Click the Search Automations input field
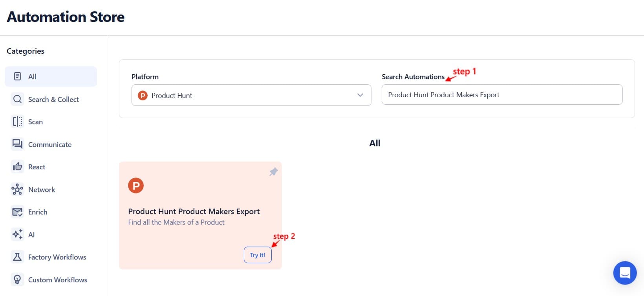The height and width of the screenshot is (296, 644). point(502,94)
